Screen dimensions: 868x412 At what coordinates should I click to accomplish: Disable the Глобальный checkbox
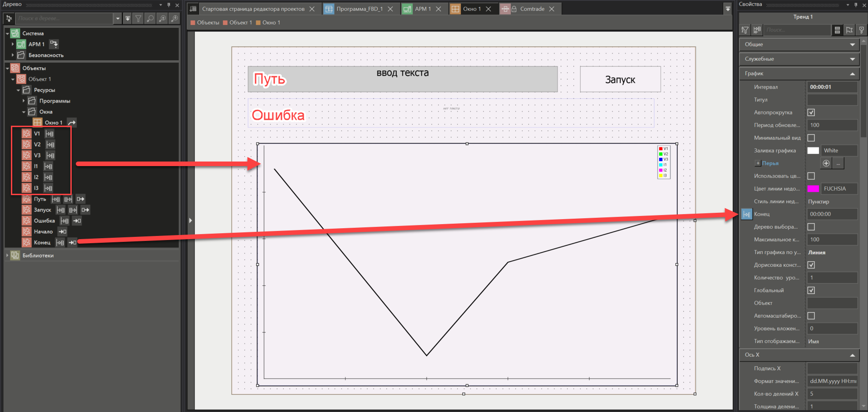pyautogui.click(x=811, y=290)
